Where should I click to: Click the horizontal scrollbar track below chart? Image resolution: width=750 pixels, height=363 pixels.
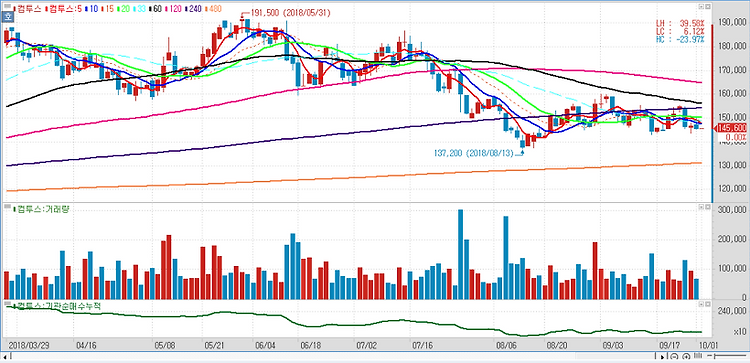[x=333, y=357]
